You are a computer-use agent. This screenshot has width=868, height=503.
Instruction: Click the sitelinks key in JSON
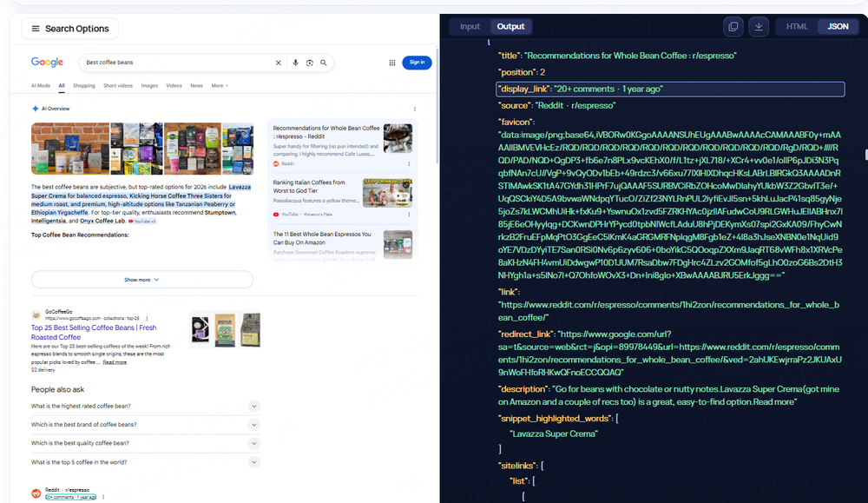[516, 466]
